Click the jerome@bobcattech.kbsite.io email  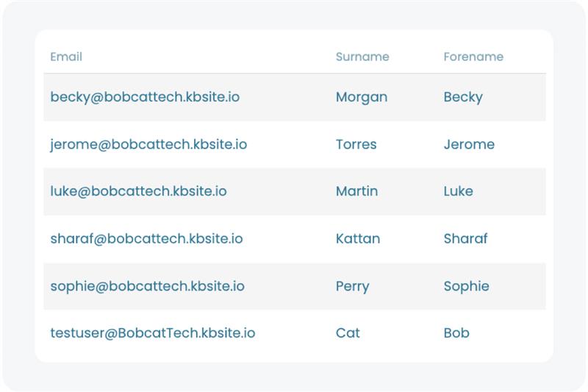tap(148, 144)
